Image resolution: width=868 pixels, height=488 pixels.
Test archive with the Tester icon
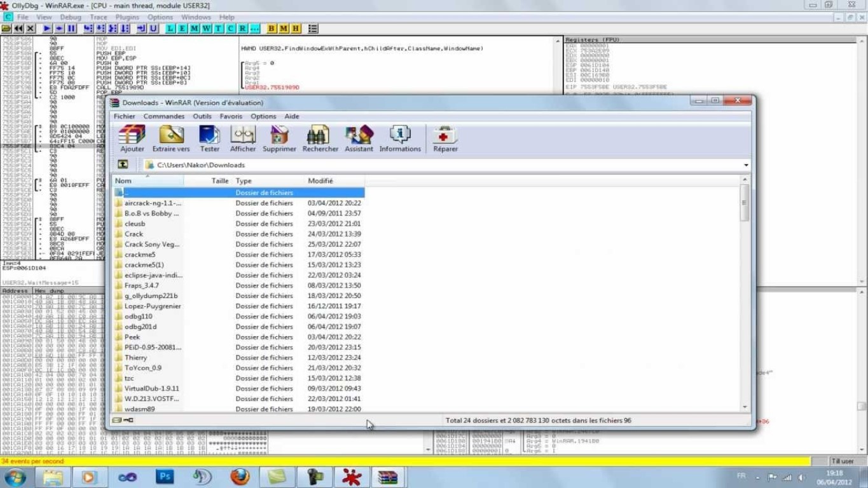click(x=209, y=138)
